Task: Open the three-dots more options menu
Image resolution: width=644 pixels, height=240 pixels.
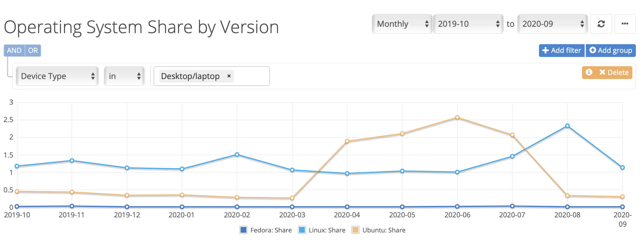Action: point(625,24)
